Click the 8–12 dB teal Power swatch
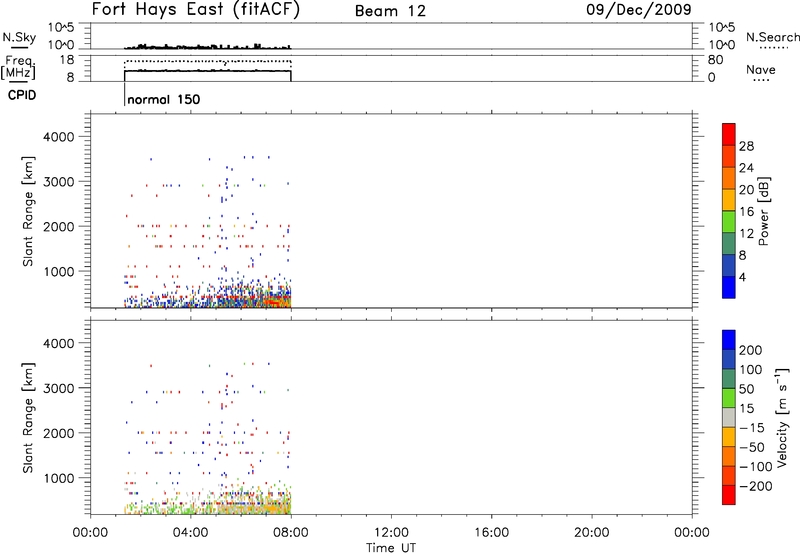This screenshot has height=554, width=800. pos(729,243)
